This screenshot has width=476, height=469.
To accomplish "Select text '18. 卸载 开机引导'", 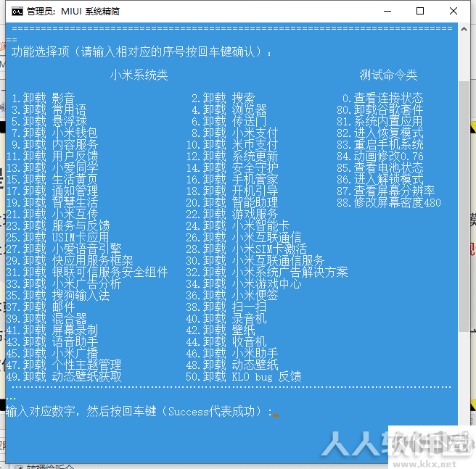I will (232, 191).
